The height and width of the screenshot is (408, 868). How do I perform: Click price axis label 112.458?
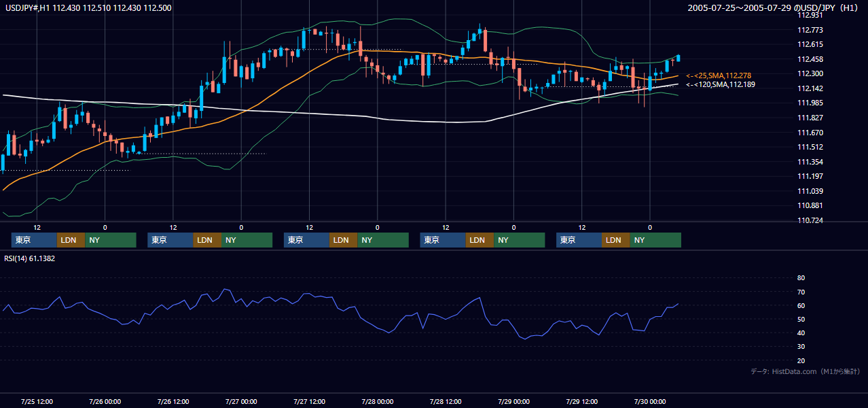click(810, 59)
